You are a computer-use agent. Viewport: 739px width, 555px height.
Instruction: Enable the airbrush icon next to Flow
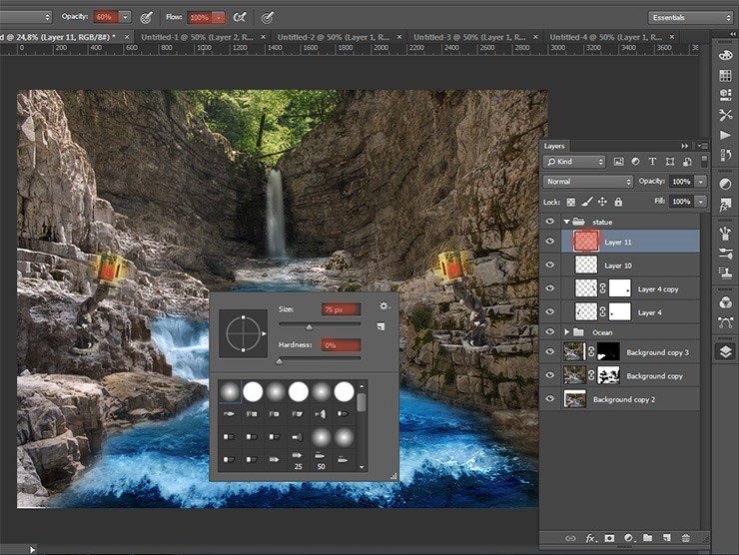240,17
